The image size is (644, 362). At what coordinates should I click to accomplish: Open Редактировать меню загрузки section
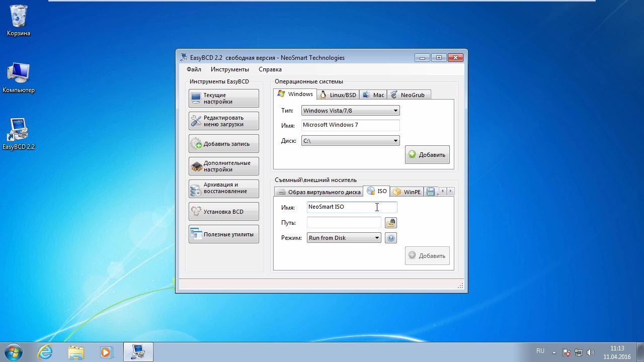[224, 121]
